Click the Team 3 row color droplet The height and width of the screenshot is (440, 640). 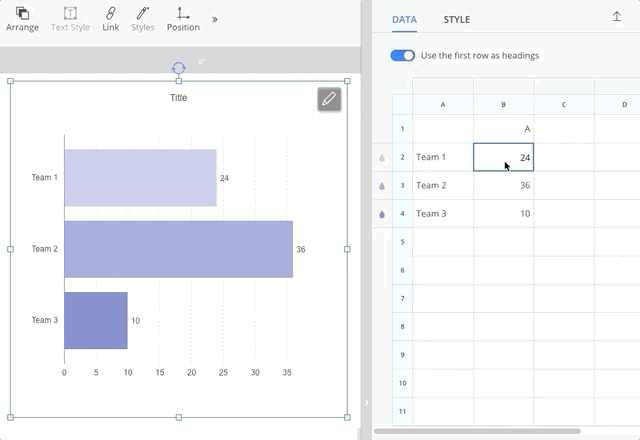coord(382,214)
